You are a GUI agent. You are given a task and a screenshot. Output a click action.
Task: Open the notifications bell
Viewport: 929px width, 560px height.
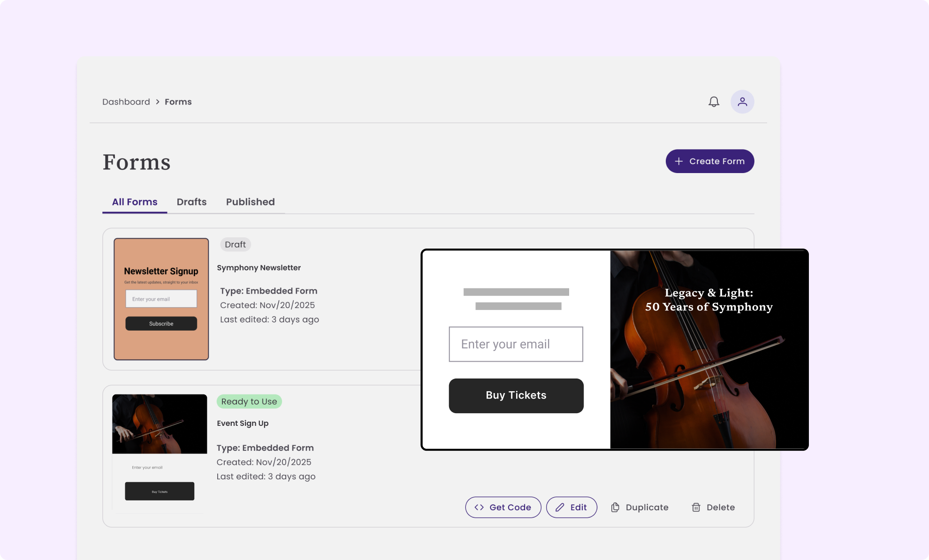click(x=714, y=102)
